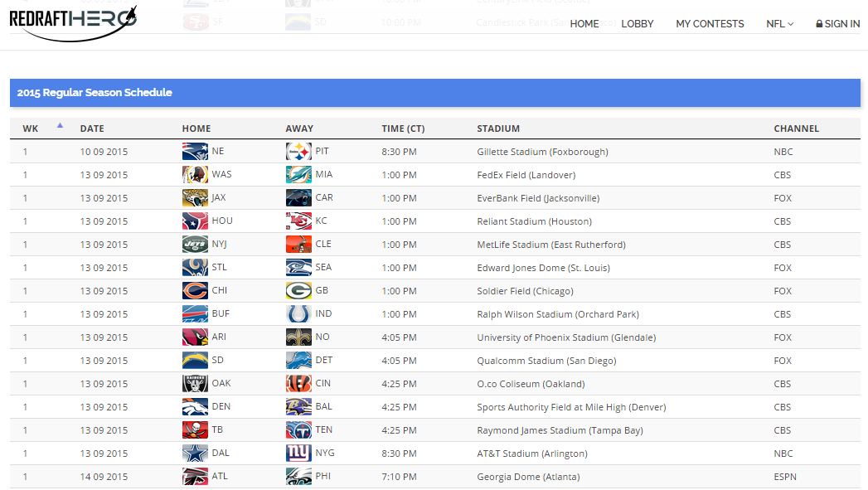Click the Chicago Bears team logo

[x=195, y=291]
